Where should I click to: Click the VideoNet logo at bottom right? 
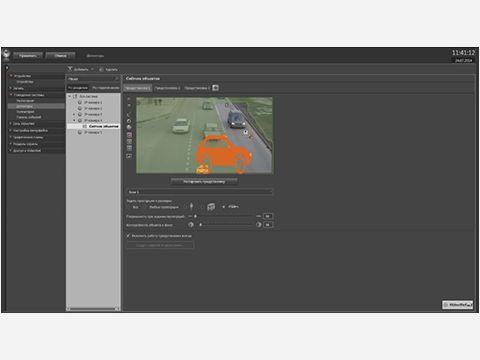click(457, 305)
